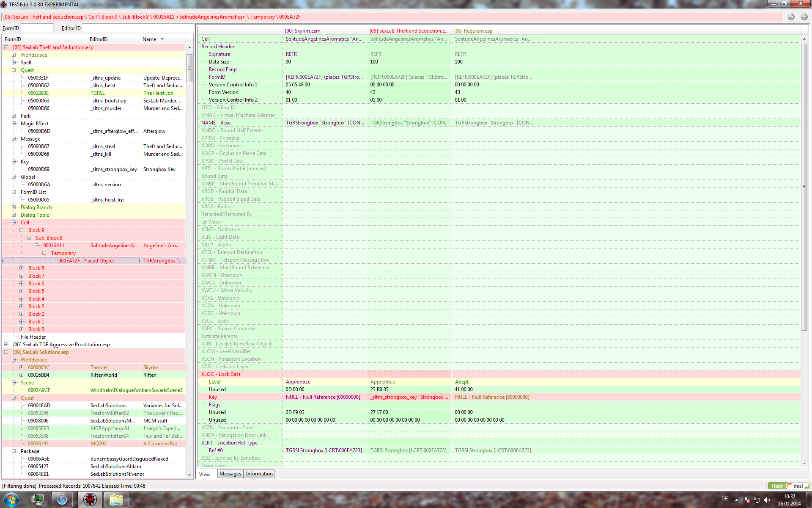The image size is (812, 508).
Task: Collapse the [05] SexLab Theft and Seduction.esp node
Action: 6,47
